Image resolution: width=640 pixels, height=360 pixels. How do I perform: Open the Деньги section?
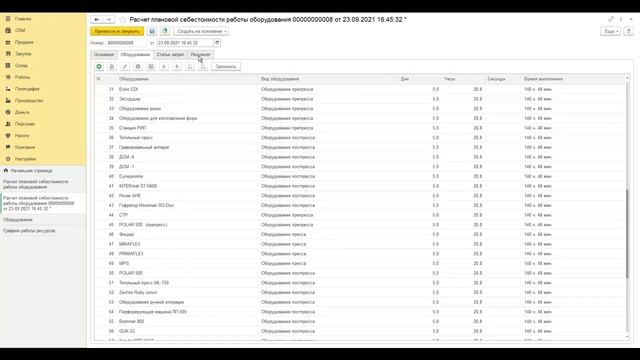coord(22,112)
